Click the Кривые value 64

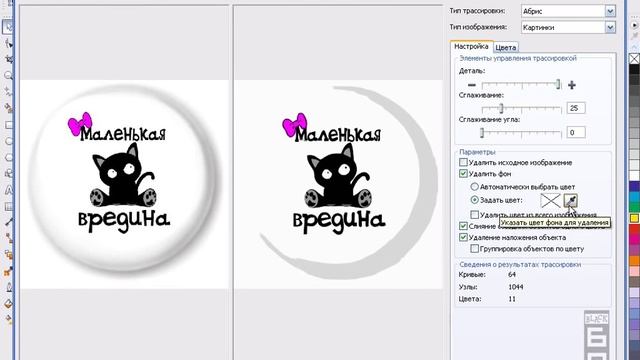512,275
